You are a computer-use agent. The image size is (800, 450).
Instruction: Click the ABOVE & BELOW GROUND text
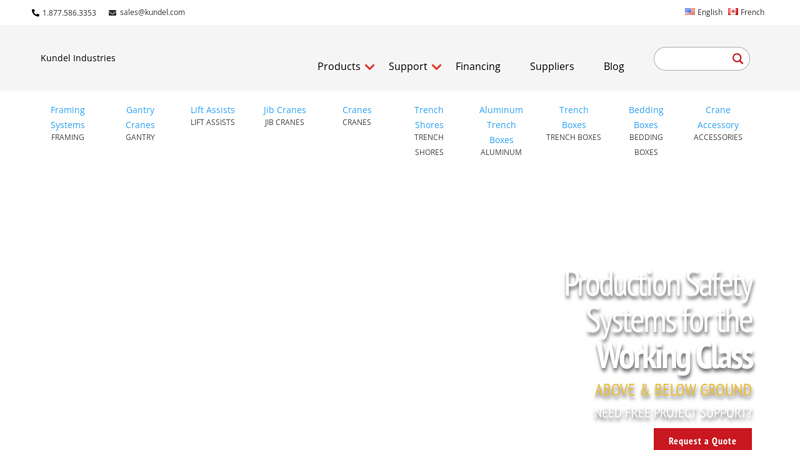(x=673, y=390)
